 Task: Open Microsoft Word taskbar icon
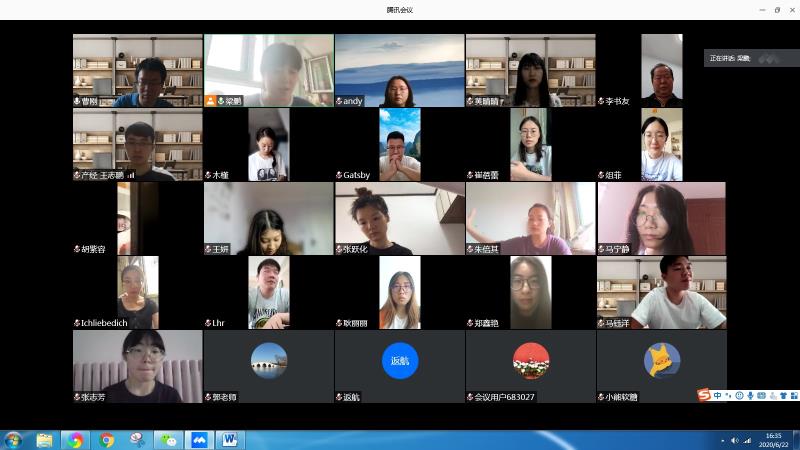click(229, 440)
